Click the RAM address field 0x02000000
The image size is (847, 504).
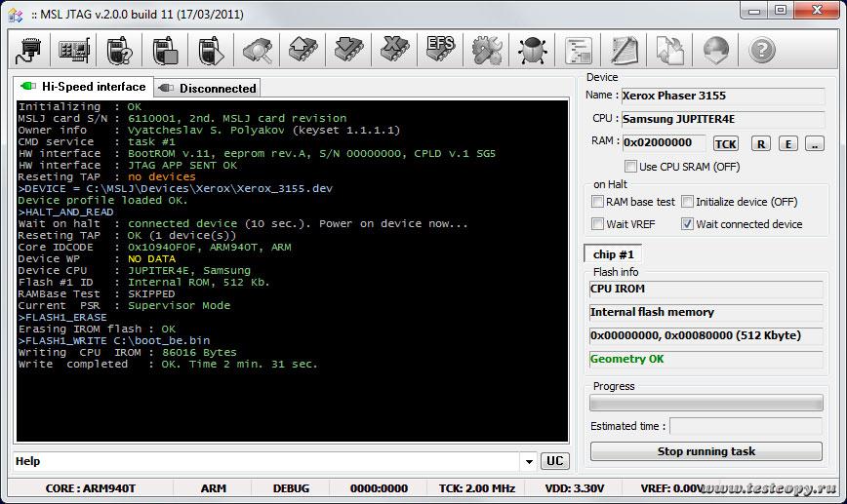tap(664, 142)
